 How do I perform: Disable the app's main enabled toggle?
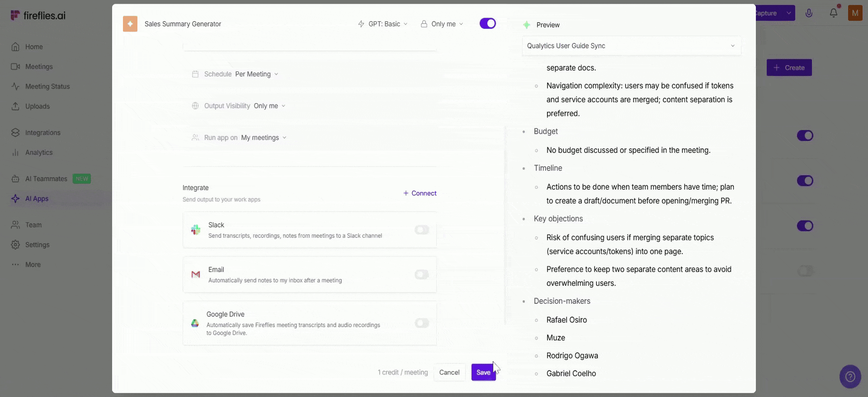tap(487, 24)
